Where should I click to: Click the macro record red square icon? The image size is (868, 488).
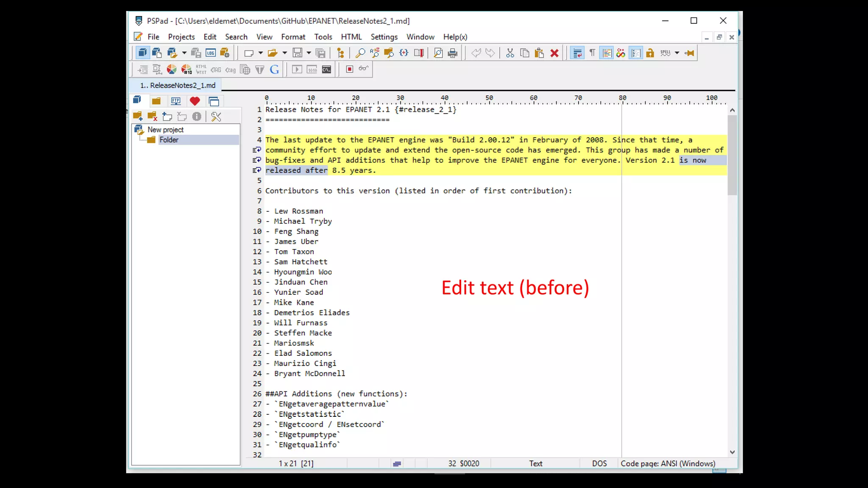[350, 69]
